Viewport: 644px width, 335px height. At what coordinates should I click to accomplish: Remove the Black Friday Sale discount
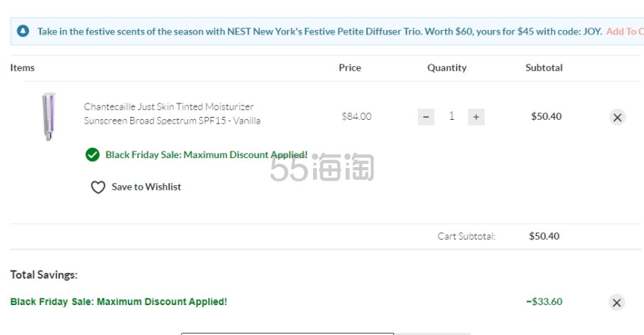616,303
